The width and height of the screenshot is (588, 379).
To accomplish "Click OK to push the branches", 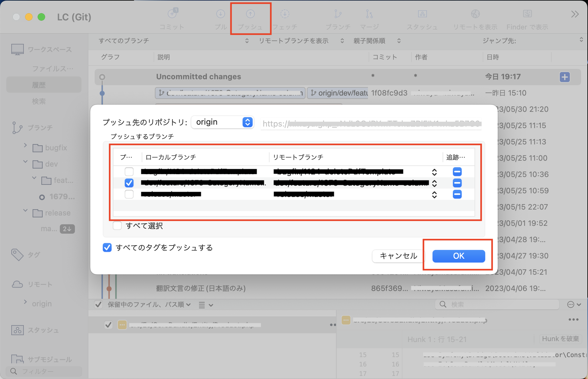I will pos(458,256).
